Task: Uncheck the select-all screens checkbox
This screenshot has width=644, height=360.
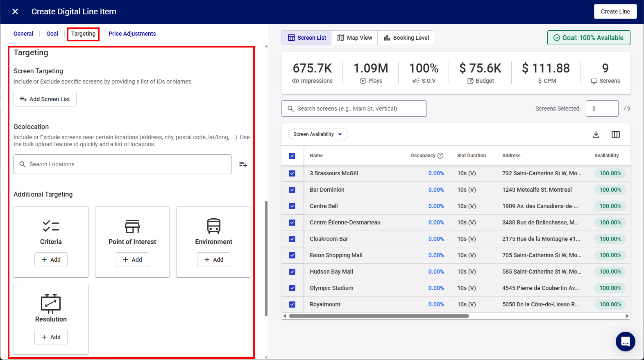Action: (x=292, y=156)
